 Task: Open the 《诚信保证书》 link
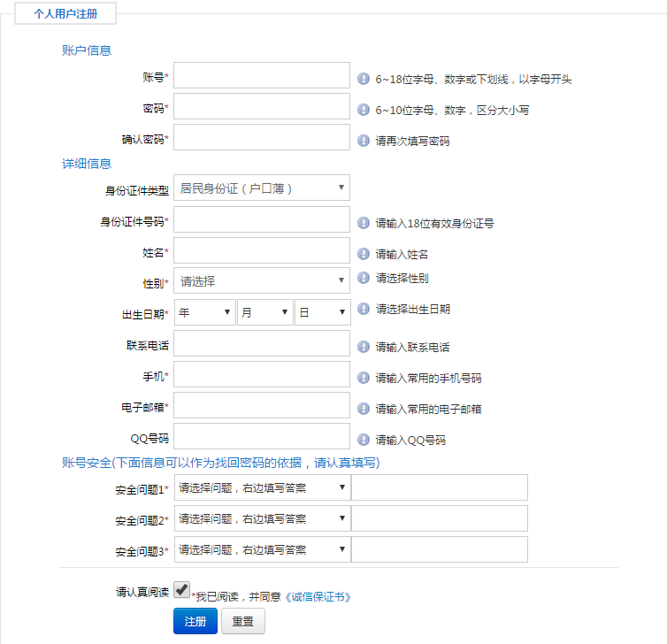pos(318,597)
